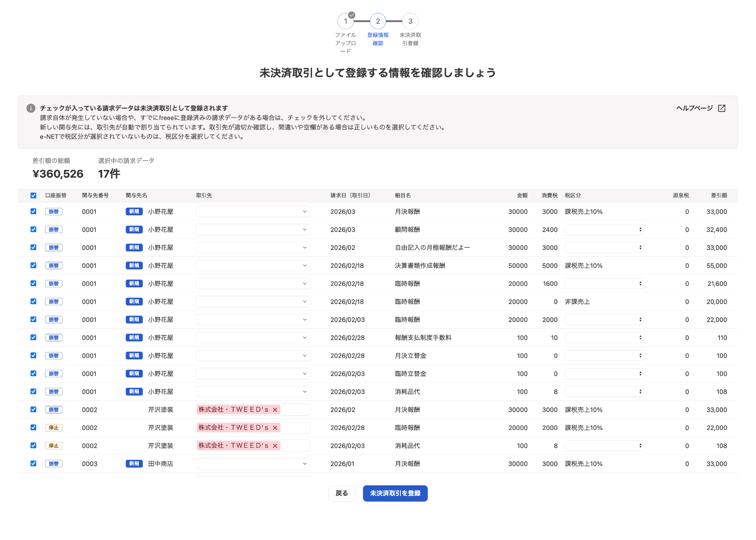Uncheck the 芹沢塗装 2026/02 月決報酬 checkbox

tap(33, 409)
